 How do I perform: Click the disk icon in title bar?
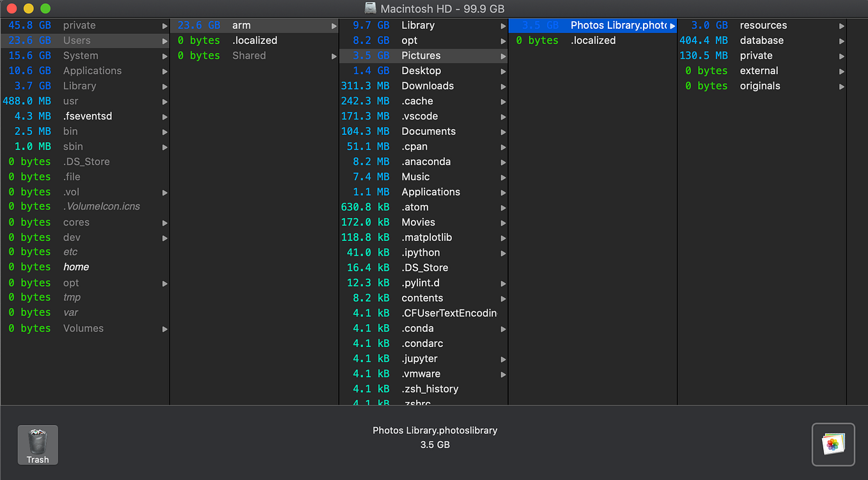click(370, 8)
